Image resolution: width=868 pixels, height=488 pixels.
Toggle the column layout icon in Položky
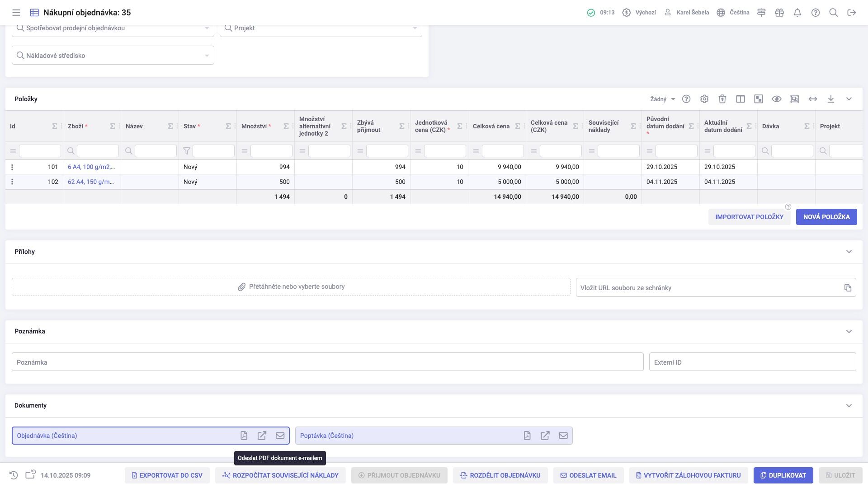point(741,99)
